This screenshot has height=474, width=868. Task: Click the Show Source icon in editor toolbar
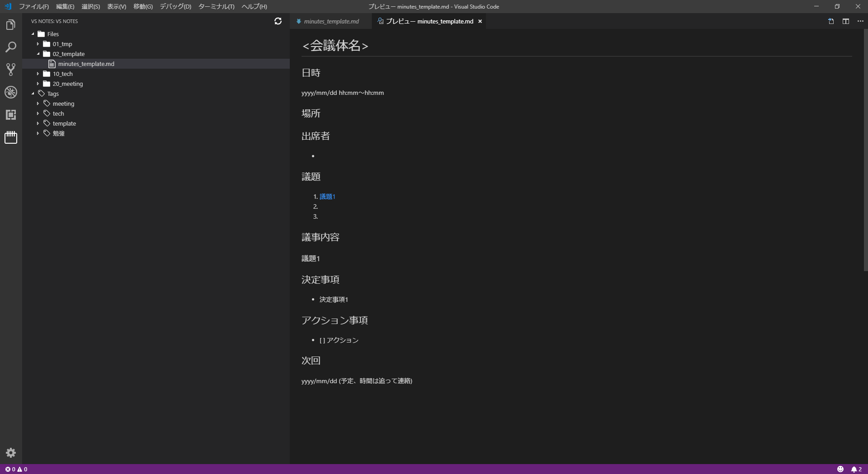pyautogui.click(x=831, y=21)
